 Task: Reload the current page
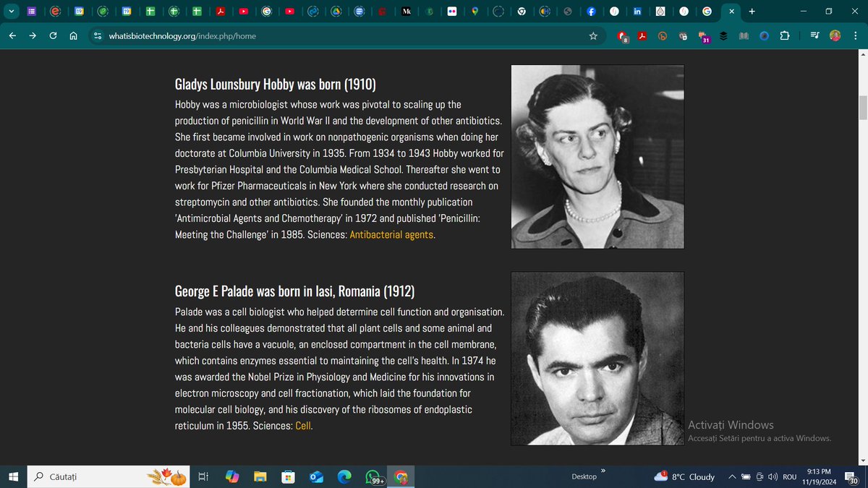pyautogui.click(x=53, y=35)
